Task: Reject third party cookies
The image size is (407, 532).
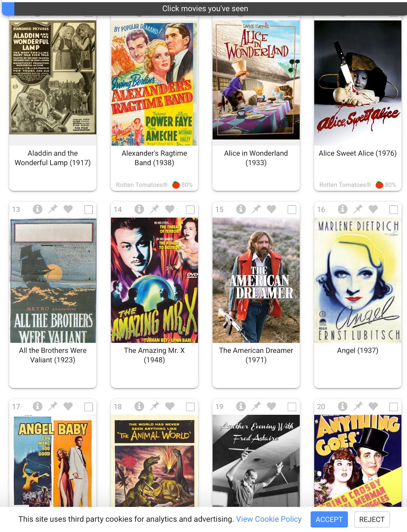Action: tap(372, 519)
